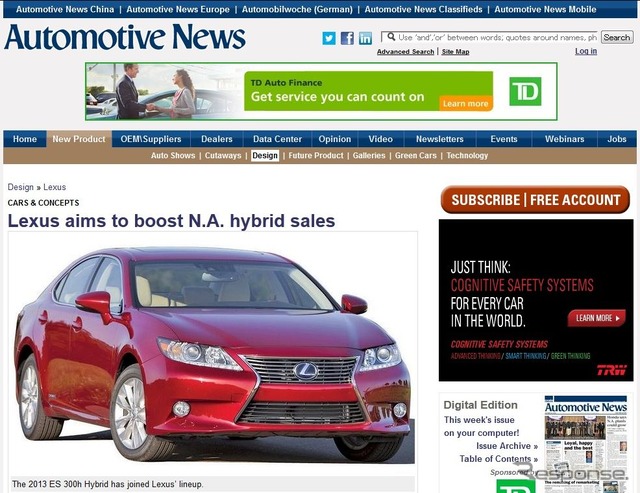Click the TD Auto Finance banner photo
Screen dimensions: 640x493
pos(165,91)
